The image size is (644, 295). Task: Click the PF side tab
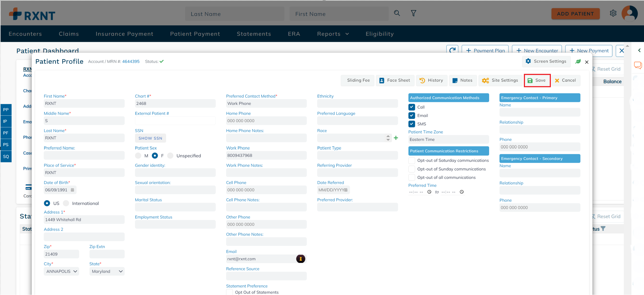[6, 133]
